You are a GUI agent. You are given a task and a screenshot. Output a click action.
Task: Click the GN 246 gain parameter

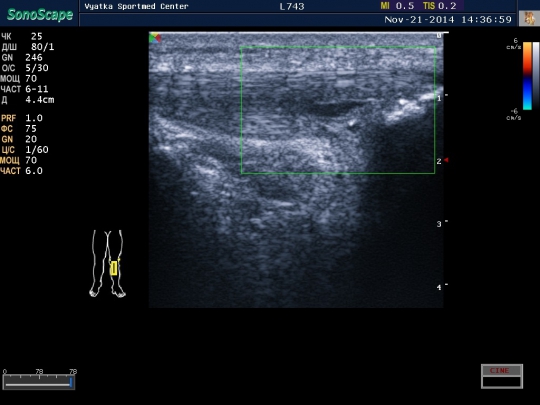tap(22, 58)
